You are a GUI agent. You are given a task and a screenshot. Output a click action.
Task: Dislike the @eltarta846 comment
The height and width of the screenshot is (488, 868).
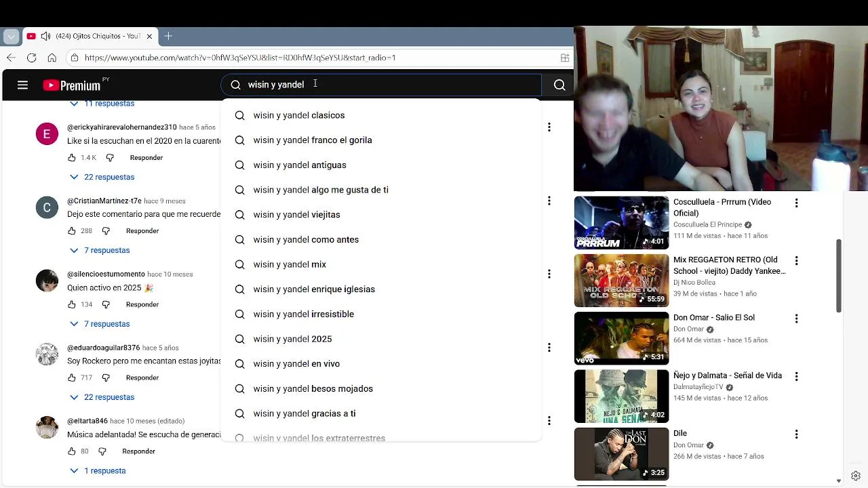(102, 451)
